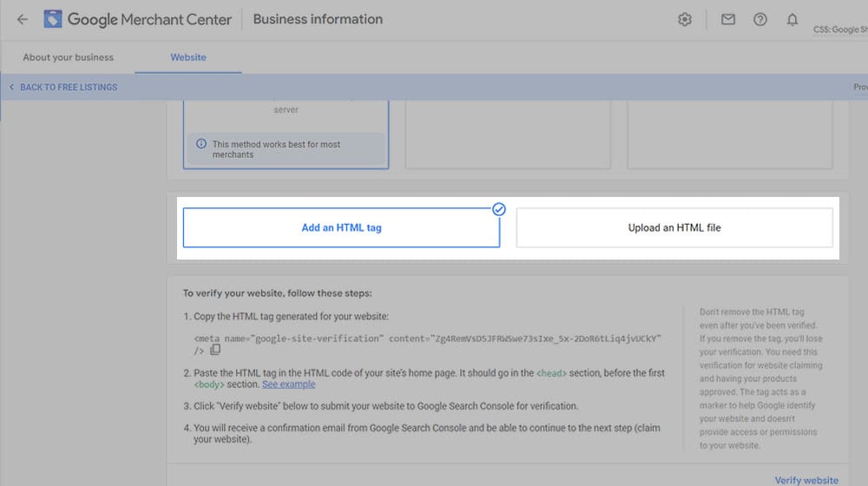Click the 'Business information' page title
The image size is (868, 486).
[x=318, y=19]
